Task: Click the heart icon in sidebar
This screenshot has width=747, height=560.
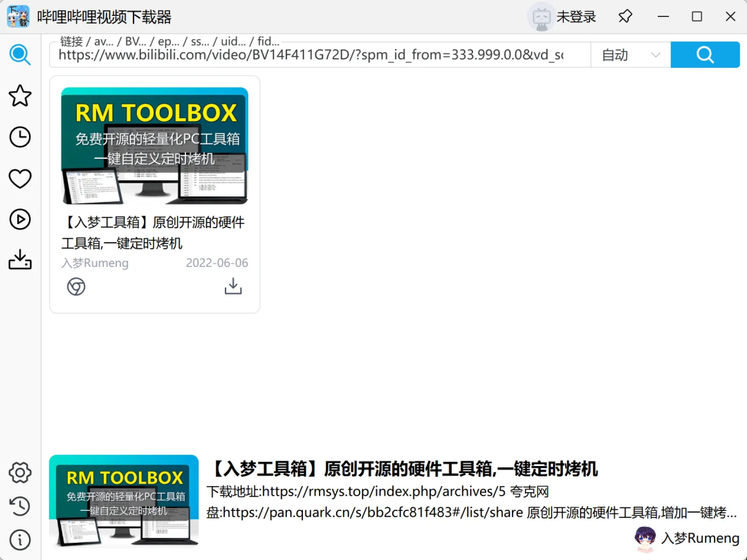Action: [x=20, y=178]
